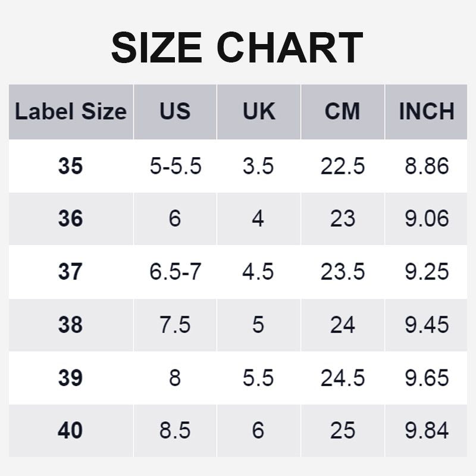Click the SIZE CHART title

pyautogui.click(x=237, y=48)
